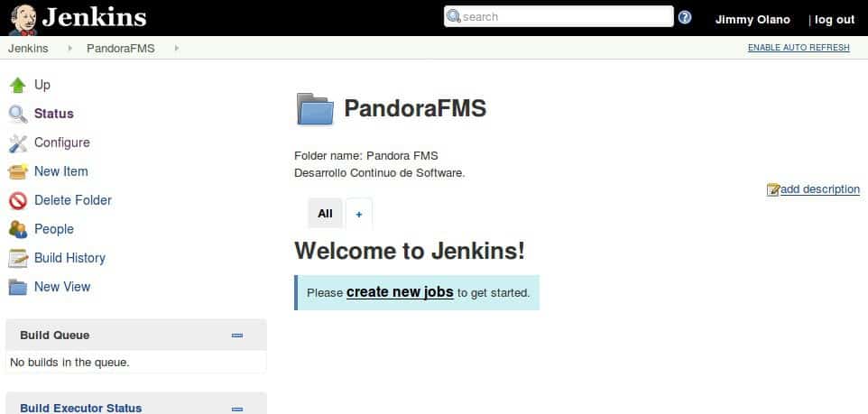This screenshot has height=414, width=868.
Task: Click the Build History notepad icon
Action: tap(18, 258)
